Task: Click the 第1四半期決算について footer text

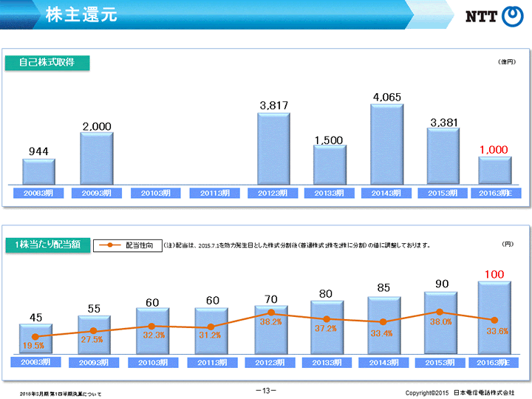Action: point(75,394)
